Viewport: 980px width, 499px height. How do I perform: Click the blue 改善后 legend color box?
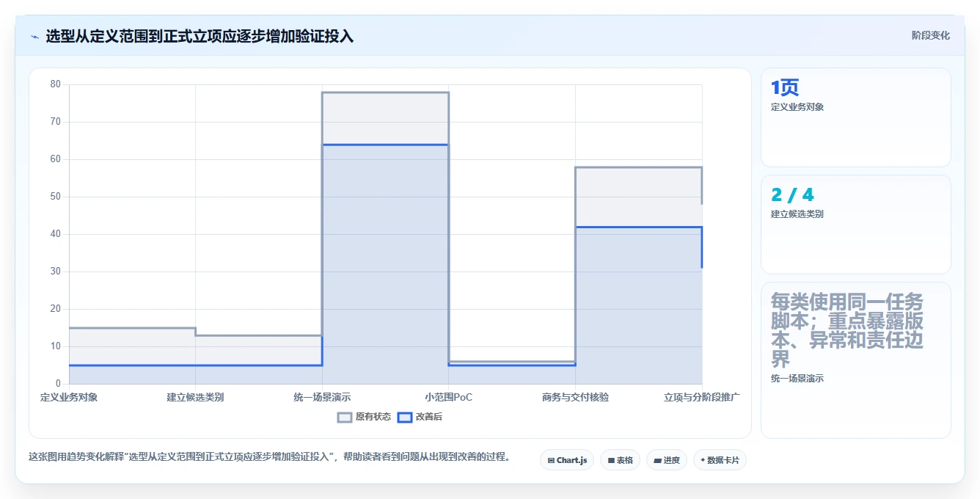pyautogui.click(x=404, y=417)
